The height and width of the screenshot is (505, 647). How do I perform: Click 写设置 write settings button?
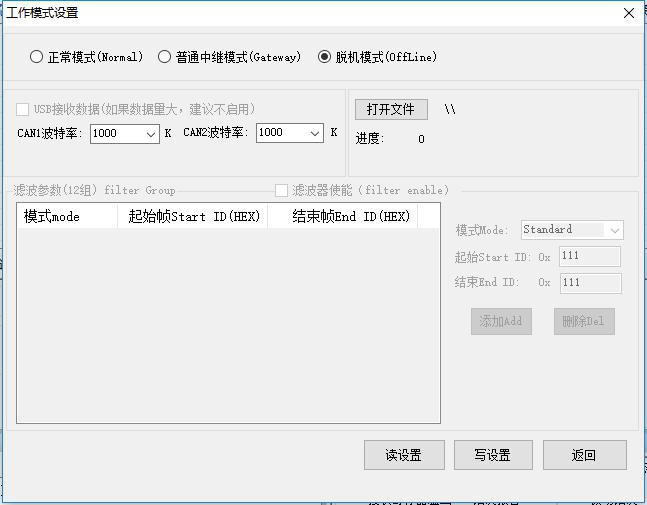[x=493, y=455]
